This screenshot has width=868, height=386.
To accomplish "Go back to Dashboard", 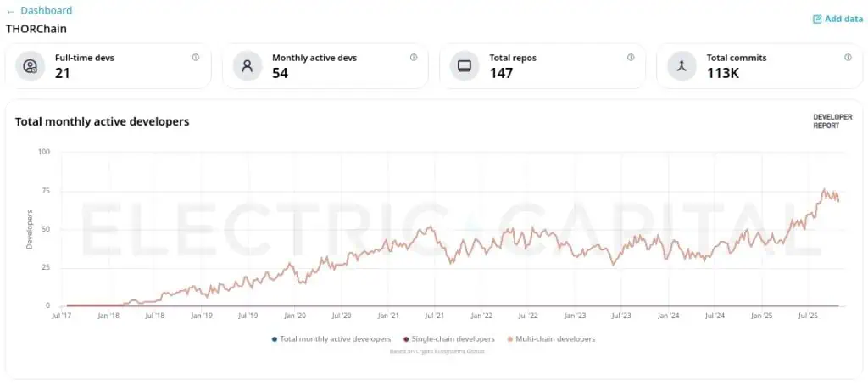I will [39, 11].
